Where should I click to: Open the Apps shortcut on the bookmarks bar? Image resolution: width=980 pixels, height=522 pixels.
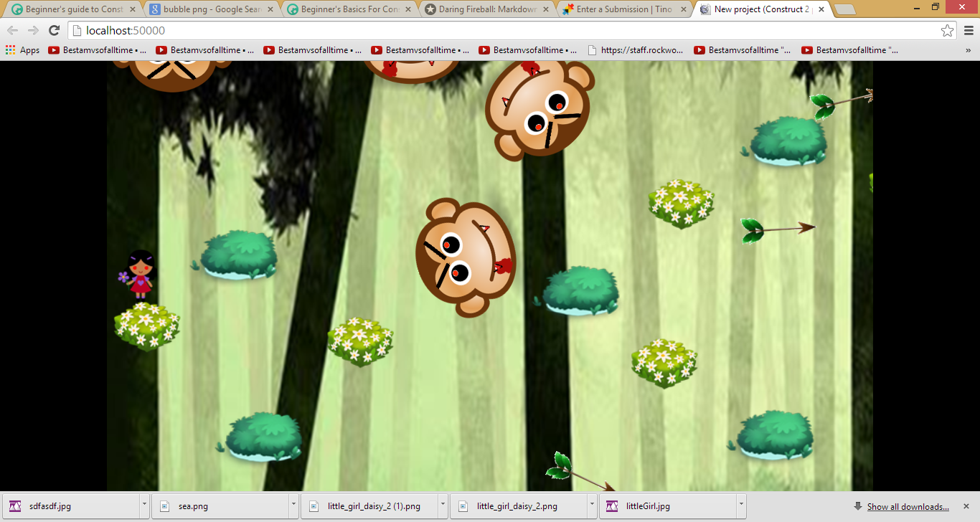[x=29, y=49]
